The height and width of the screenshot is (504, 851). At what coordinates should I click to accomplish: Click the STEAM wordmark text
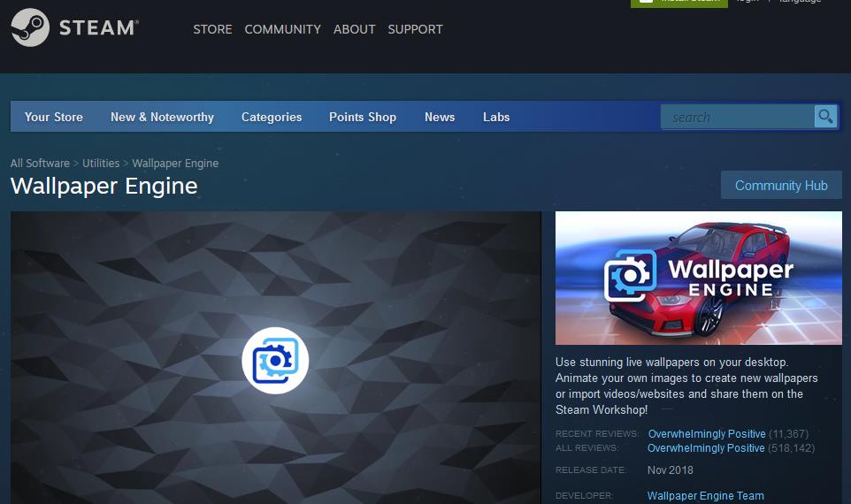[x=98, y=27]
